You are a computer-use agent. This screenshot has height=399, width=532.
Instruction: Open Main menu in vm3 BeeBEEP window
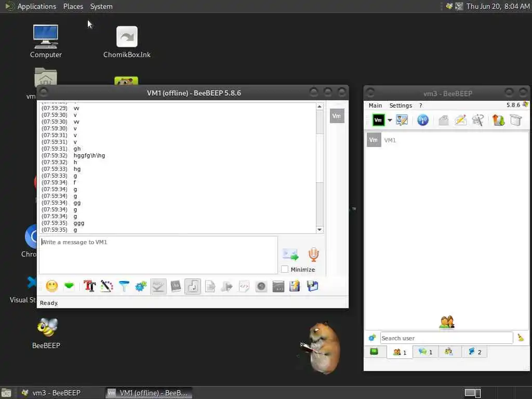pos(375,105)
